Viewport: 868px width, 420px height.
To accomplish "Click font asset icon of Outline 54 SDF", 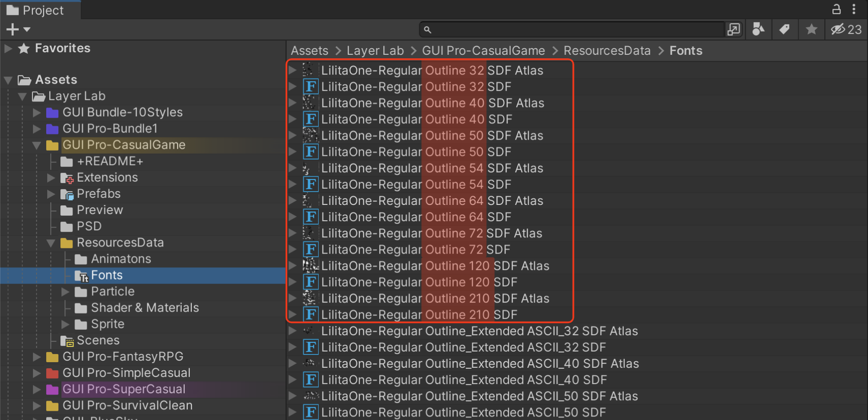I will (311, 184).
